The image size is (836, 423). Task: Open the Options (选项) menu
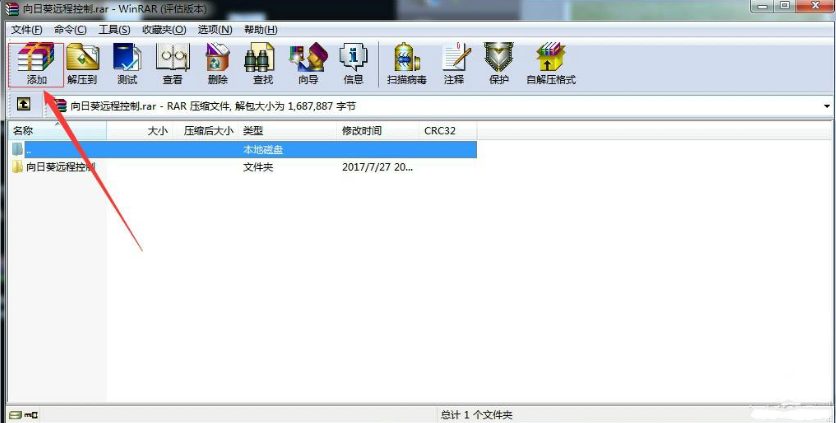tap(215, 30)
